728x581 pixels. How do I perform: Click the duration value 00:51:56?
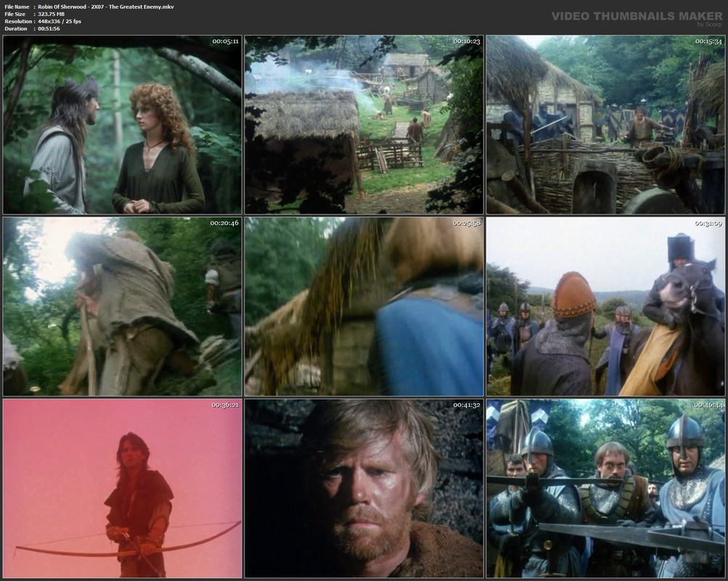pyautogui.click(x=49, y=29)
